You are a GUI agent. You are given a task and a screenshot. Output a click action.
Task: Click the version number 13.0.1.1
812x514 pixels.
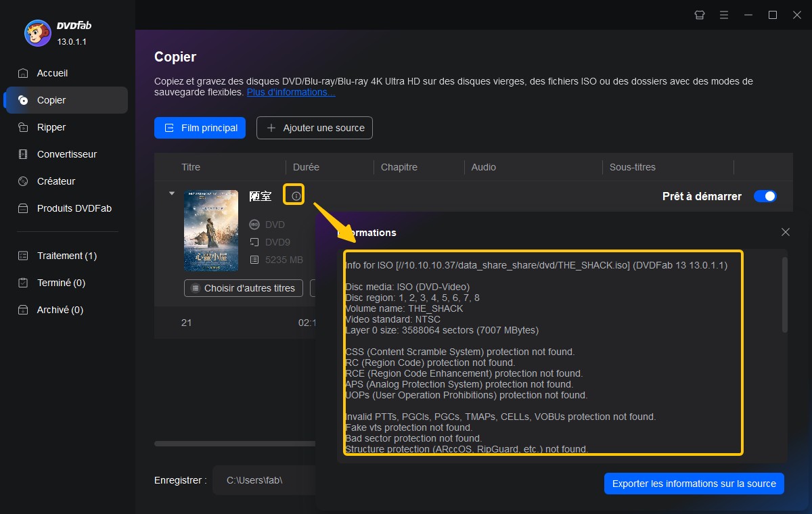pyautogui.click(x=72, y=42)
